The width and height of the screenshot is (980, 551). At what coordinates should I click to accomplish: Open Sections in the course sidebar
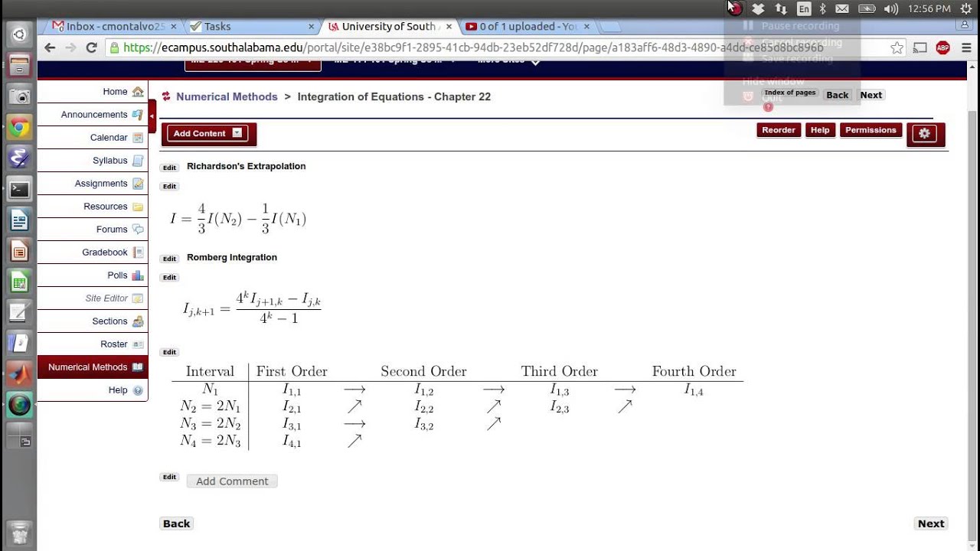point(92,321)
